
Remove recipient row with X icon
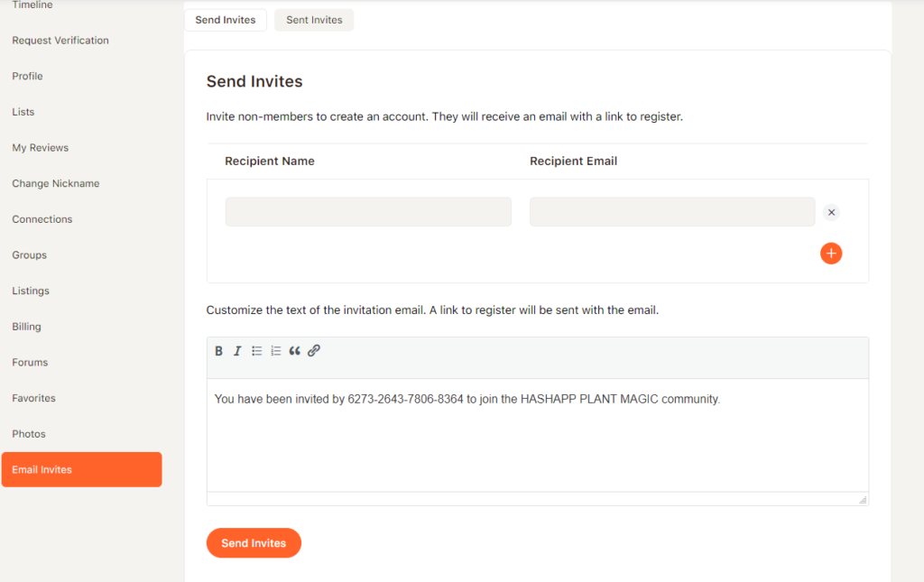831,212
